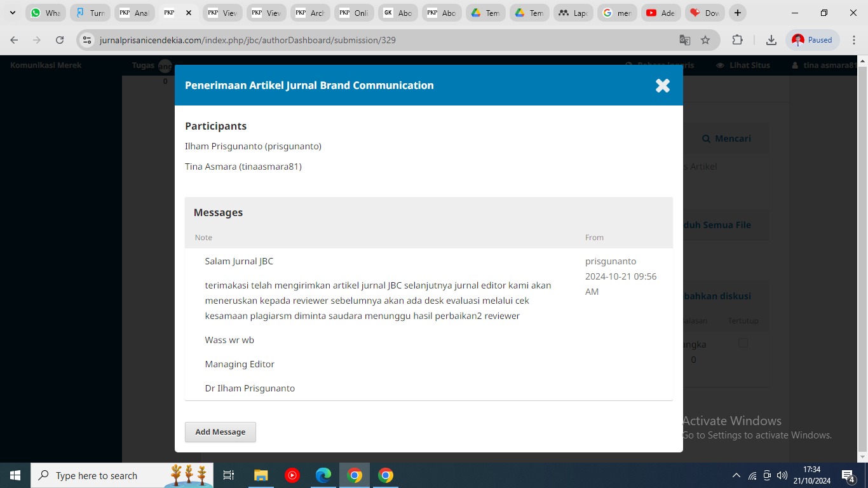Tick the checkbox in the Tertutup column
868x488 pixels.
pyautogui.click(x=743, y=343)
